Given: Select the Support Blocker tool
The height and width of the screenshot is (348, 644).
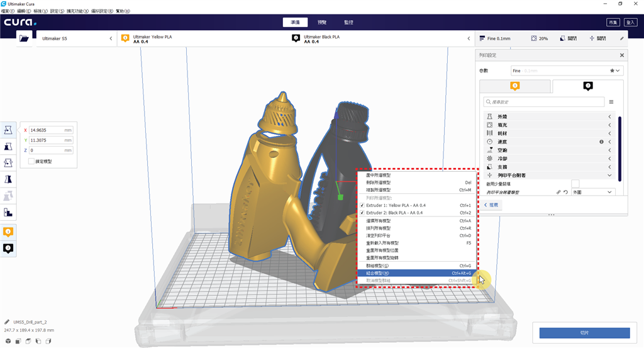Looking at the screenshot, I should (x=8, y=212).
